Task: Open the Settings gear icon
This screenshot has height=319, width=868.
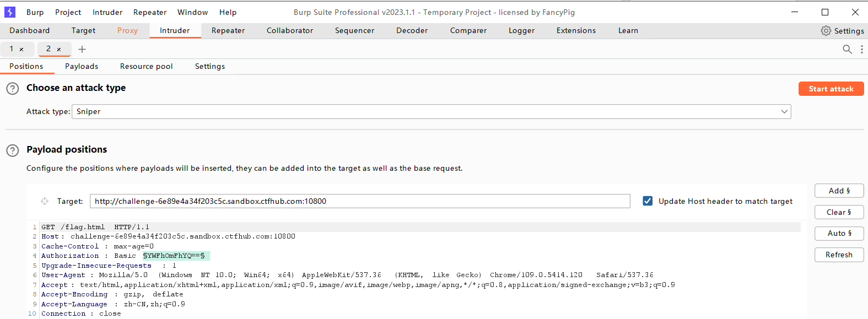Action: [826, 31]
